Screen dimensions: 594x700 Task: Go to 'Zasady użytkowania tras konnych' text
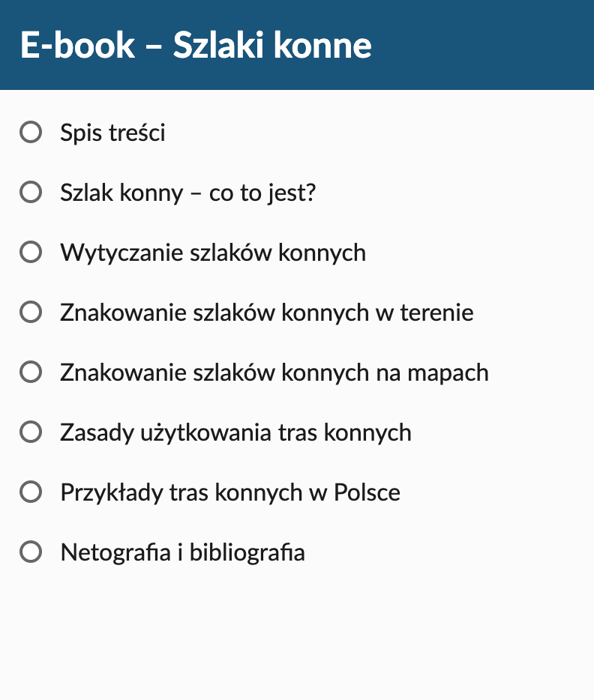(235, 433)
